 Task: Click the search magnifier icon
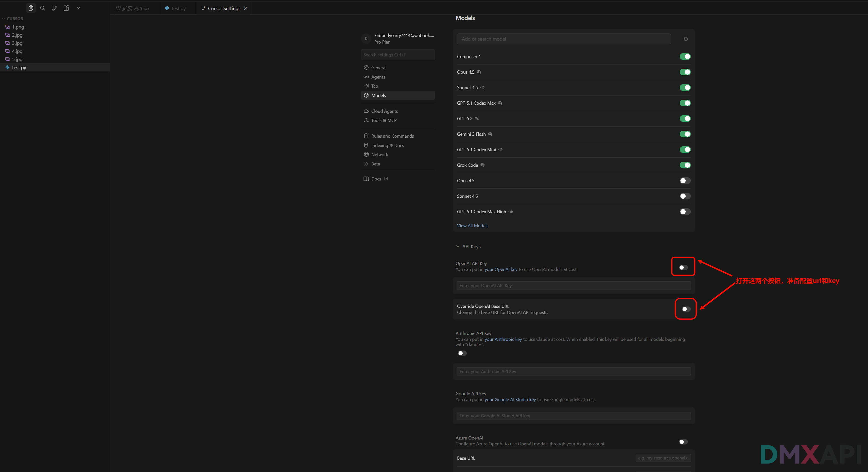pyautogui.click(x=42, y=8)
